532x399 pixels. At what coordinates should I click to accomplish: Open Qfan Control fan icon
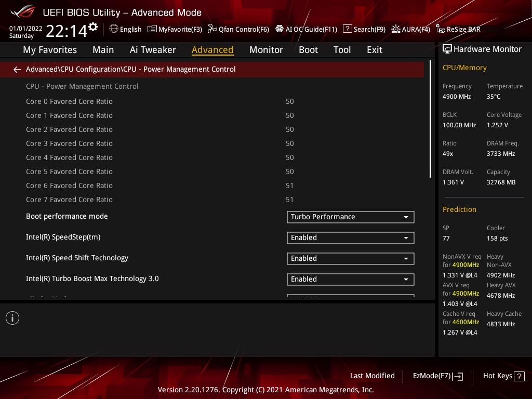tap(212, 29)
